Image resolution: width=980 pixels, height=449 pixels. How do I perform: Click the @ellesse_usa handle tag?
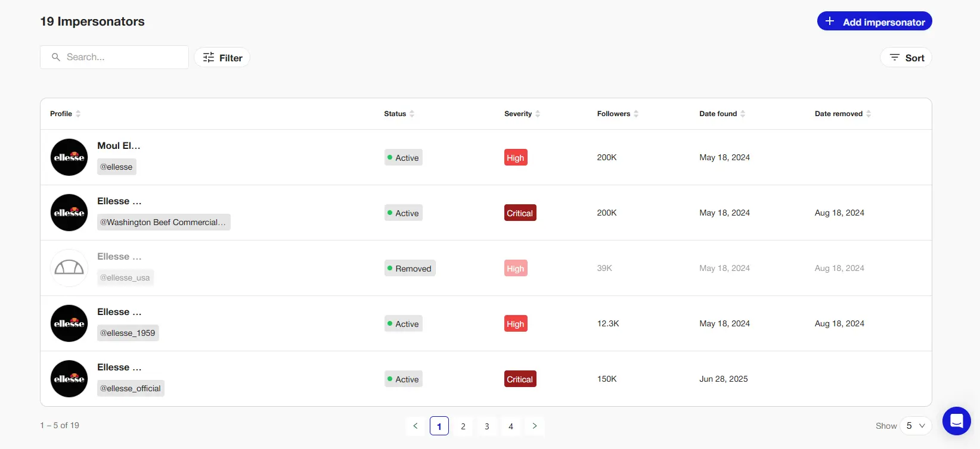point(125,277)
